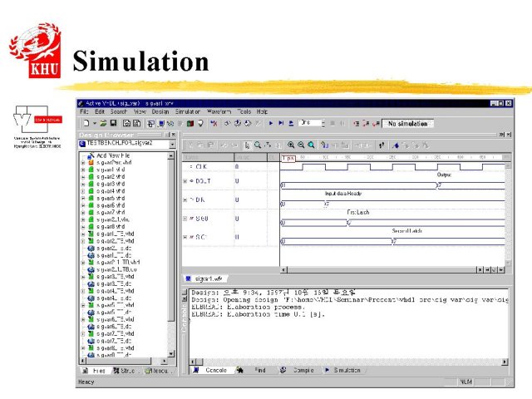
Task: Expand the first .vhd file tree node
Action: 83,163
